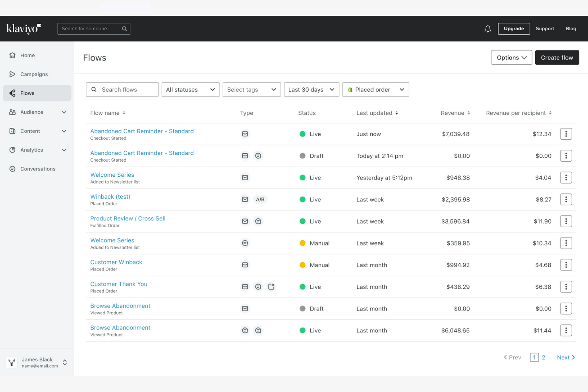Open the three-dot menu for Abandoned Cart Reminder
Viewport: 588px width, 392px height.
point(566,134)
